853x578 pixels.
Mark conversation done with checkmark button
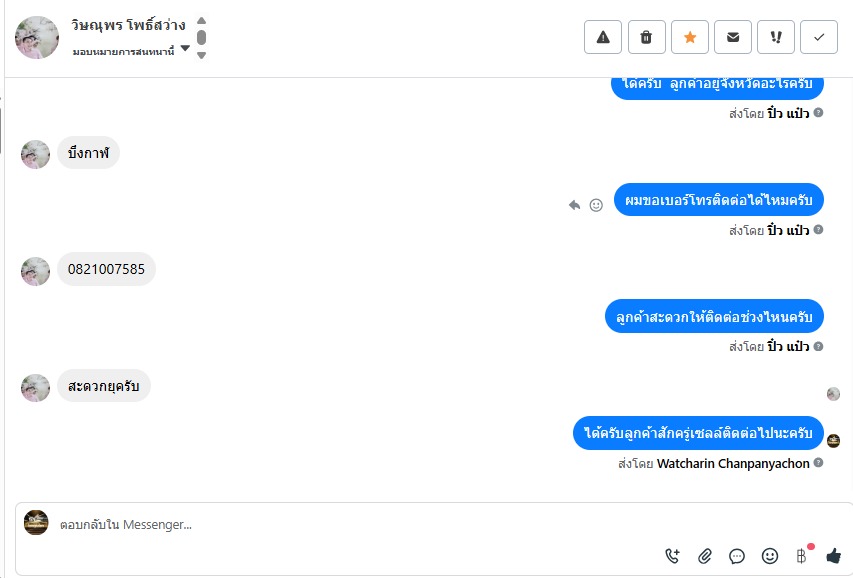819,37
